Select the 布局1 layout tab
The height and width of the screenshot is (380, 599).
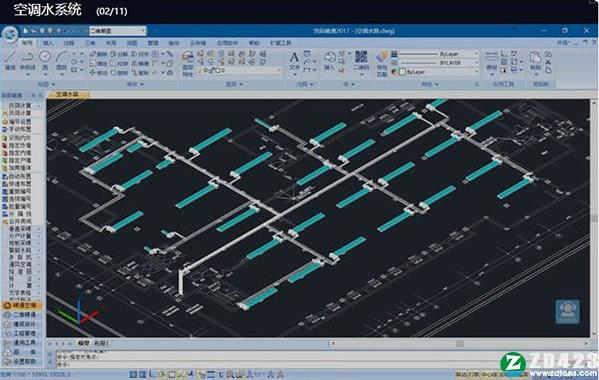pos(101,343)
